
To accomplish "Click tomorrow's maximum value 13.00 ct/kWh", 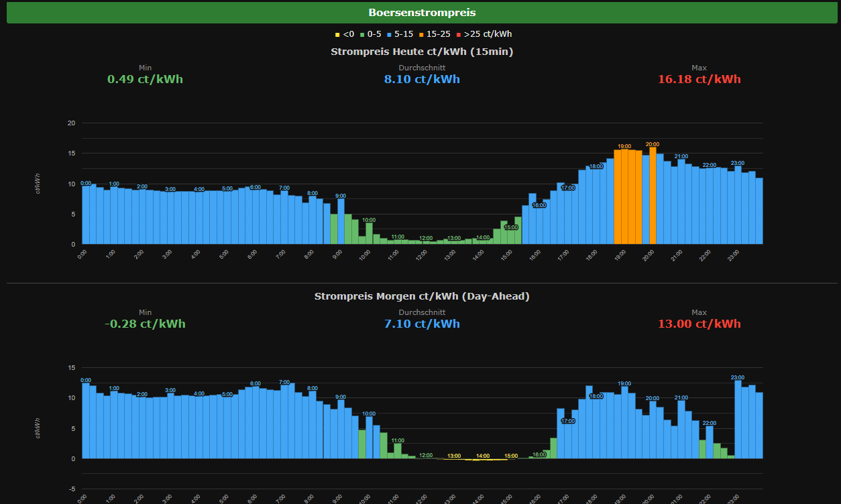I will pyautogui.click(x=699, y=324).
